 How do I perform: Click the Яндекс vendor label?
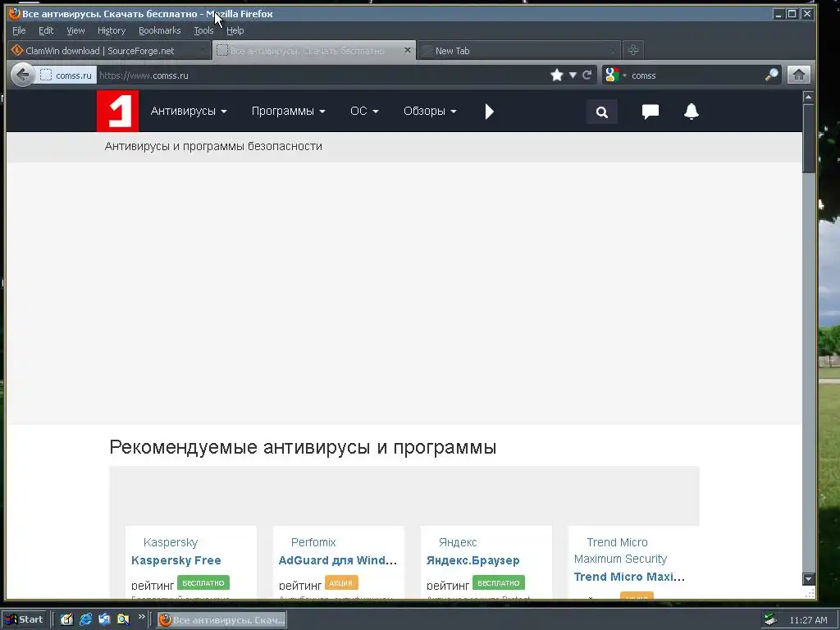[x=458, y=542]
